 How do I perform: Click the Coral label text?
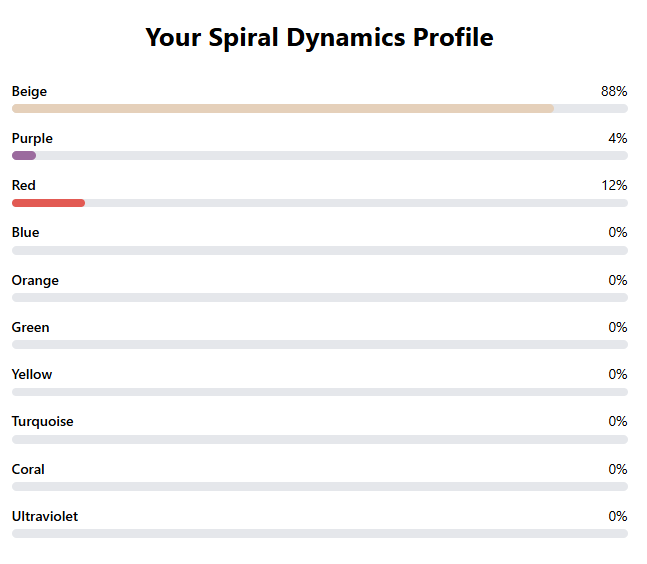click(x=28, y=469)
